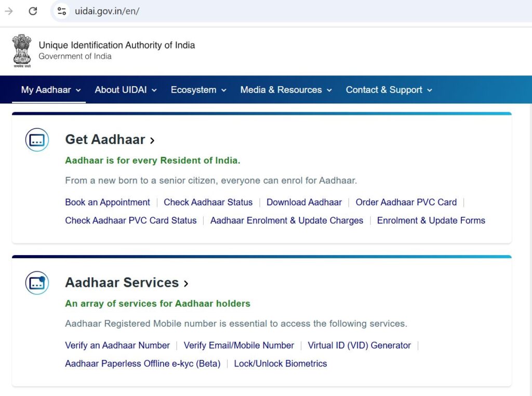
Task: Open the Ecosystem dropdown menu
Action: click(x=198, y=90)
